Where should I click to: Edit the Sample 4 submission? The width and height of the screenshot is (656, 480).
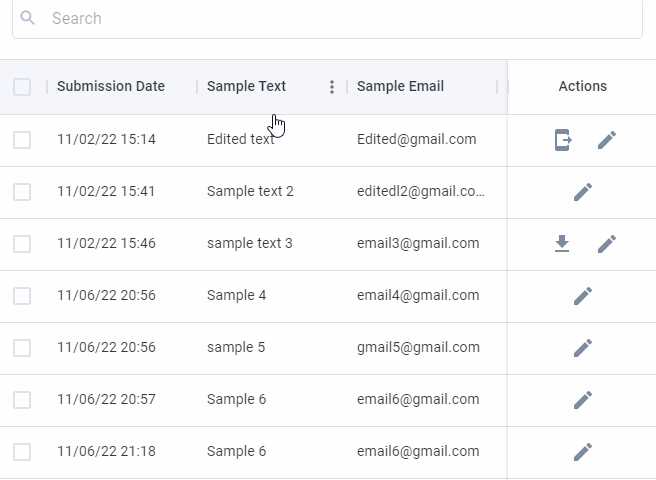[583, 296]
